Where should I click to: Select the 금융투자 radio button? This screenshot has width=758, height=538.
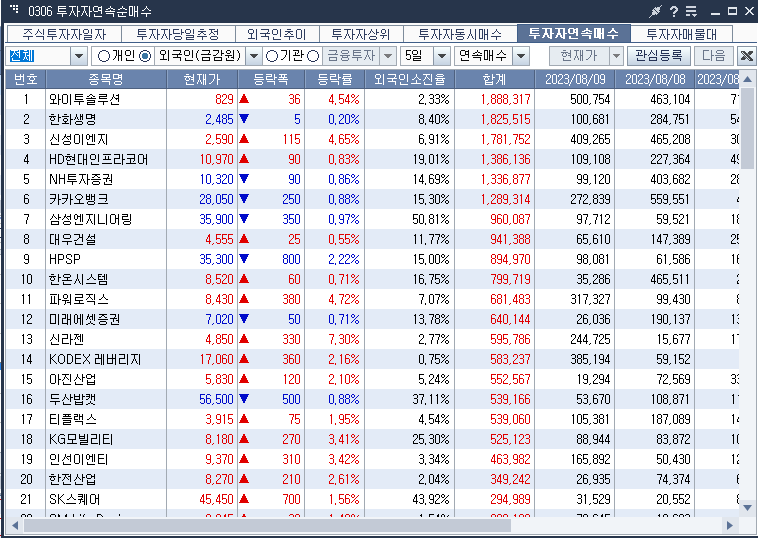point(313,56)
